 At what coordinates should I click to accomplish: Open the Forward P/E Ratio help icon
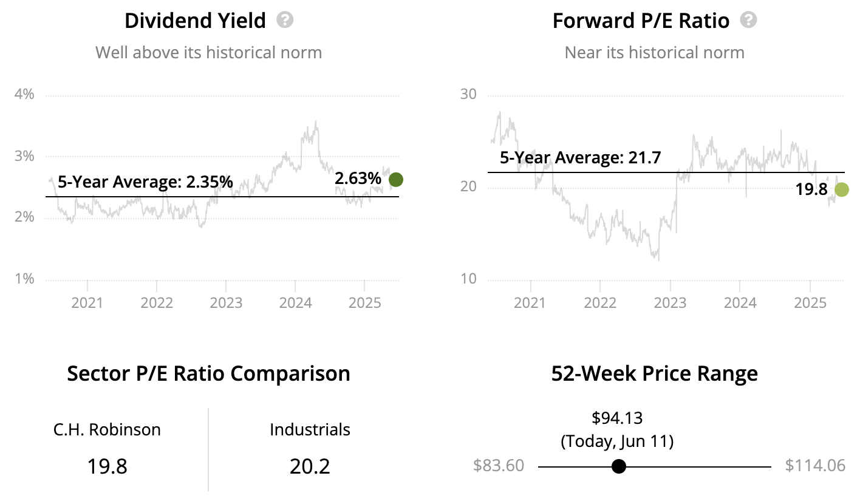click(x=749, y=20)
